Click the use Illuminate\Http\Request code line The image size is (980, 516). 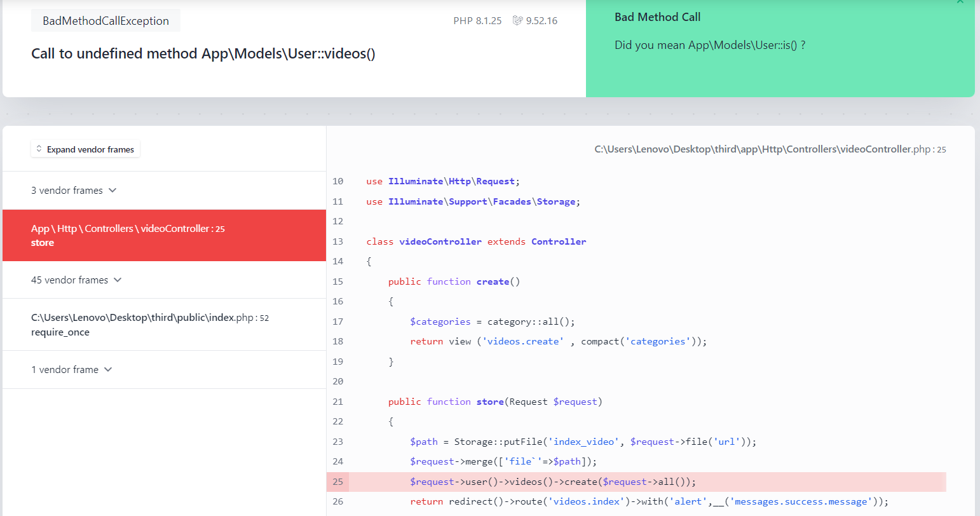(443, 181)
